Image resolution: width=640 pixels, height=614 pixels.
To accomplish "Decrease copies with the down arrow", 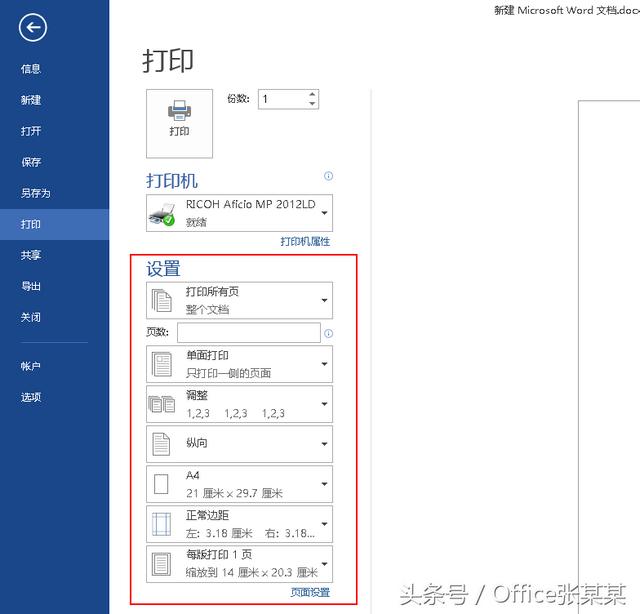I will click(x=312, y=104).
